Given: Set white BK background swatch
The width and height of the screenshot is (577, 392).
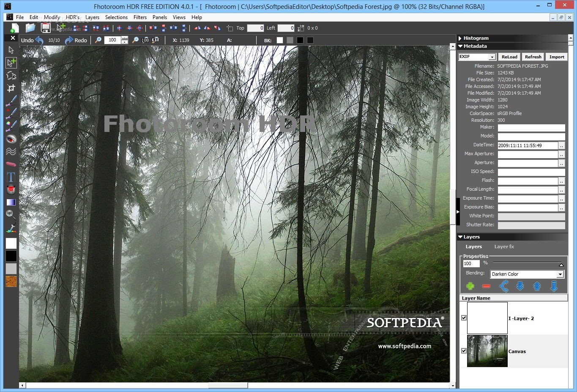Looking at the screenshot, I should (x=279, y=40).
